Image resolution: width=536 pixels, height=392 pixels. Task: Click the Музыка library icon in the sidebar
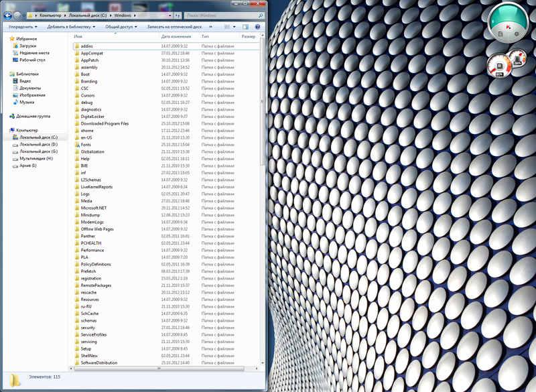point(15,102)
